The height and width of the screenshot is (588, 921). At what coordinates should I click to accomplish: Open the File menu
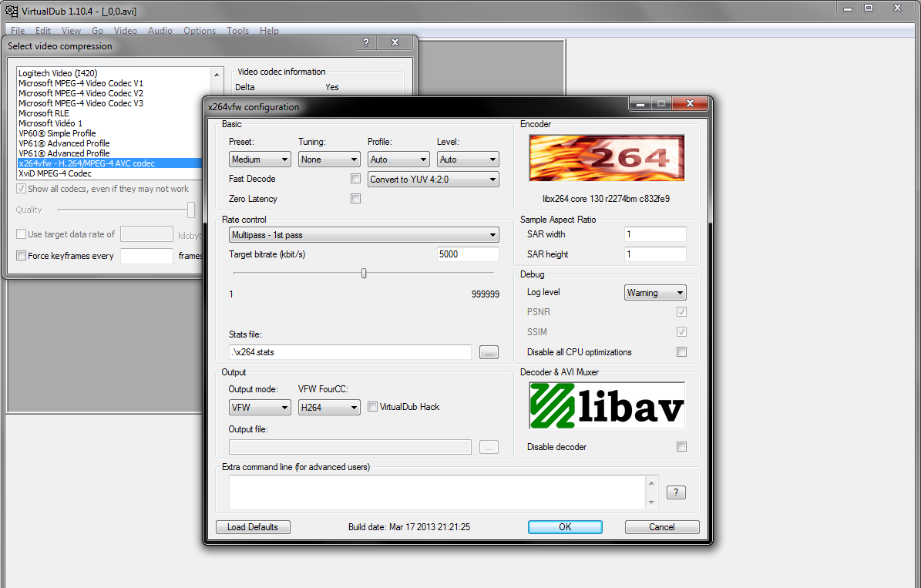tap(18, 31)
